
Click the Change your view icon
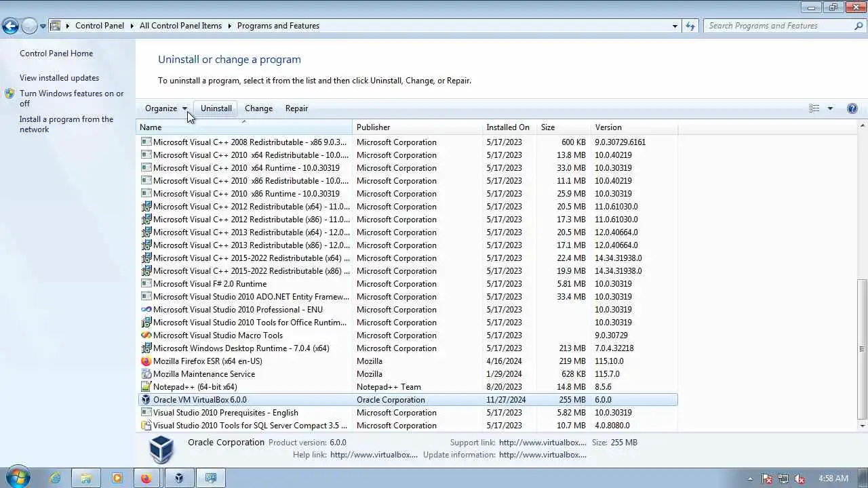(x=814, y=108)
